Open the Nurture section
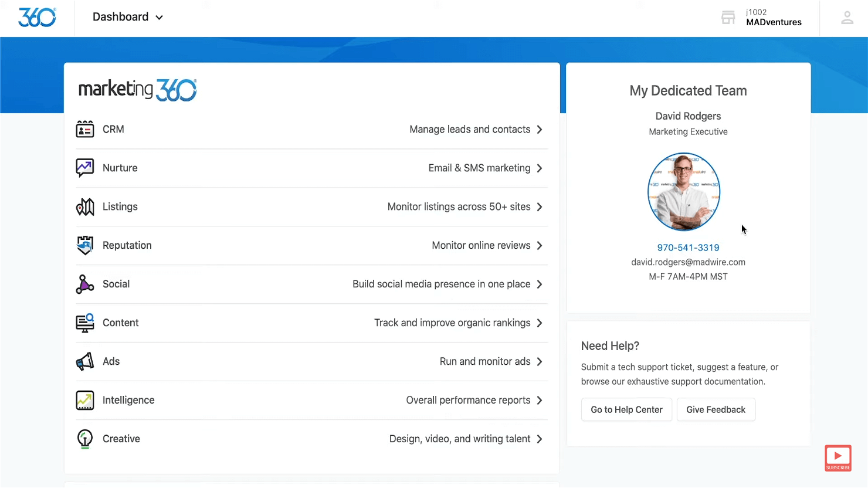The image size is (868, 488). tap(120, 168)
